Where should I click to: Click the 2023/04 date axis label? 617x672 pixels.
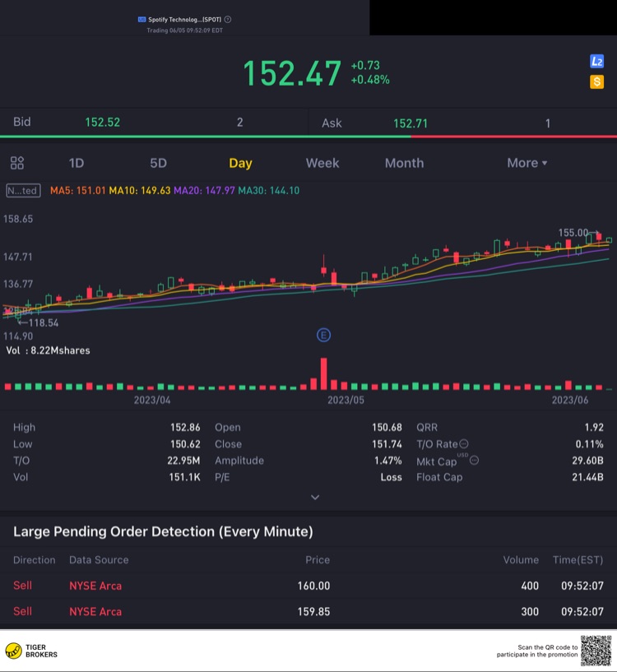click(x=152, y=400)
